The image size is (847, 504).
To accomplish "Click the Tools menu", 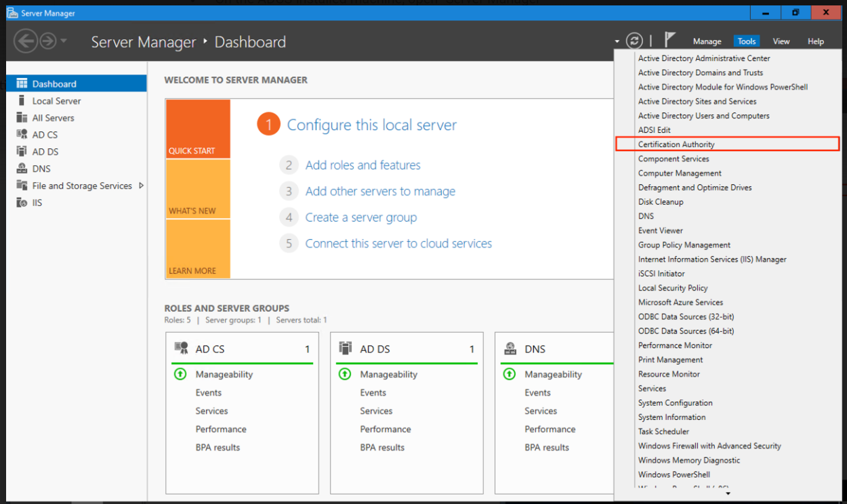I will [x=747, y=41].
